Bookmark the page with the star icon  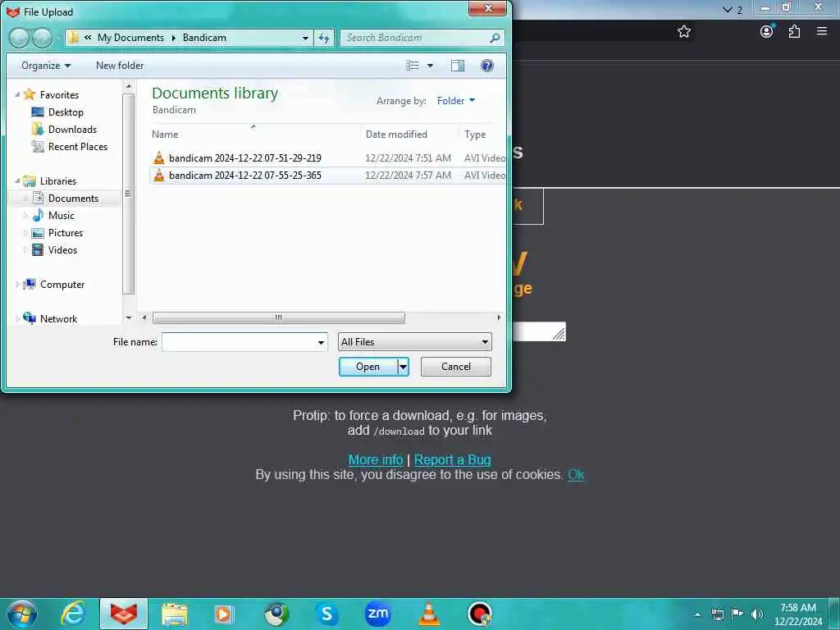(x=683, y=32)
